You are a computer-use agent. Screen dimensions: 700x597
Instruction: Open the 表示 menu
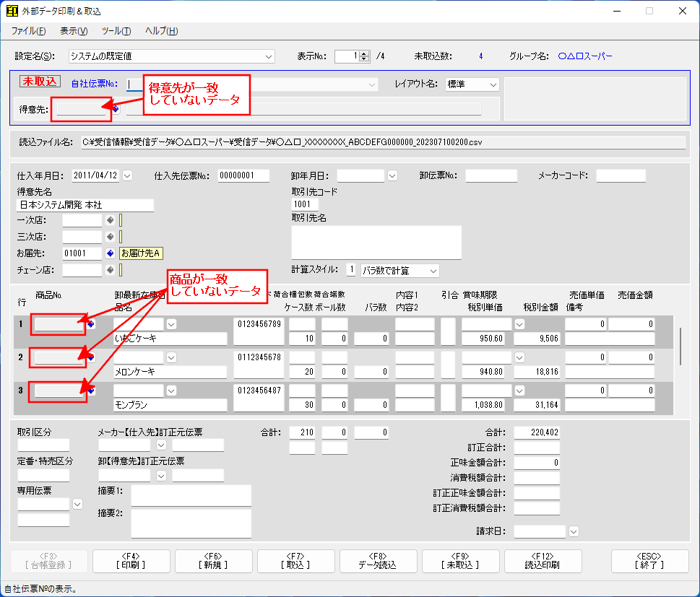tap(74, 31)
